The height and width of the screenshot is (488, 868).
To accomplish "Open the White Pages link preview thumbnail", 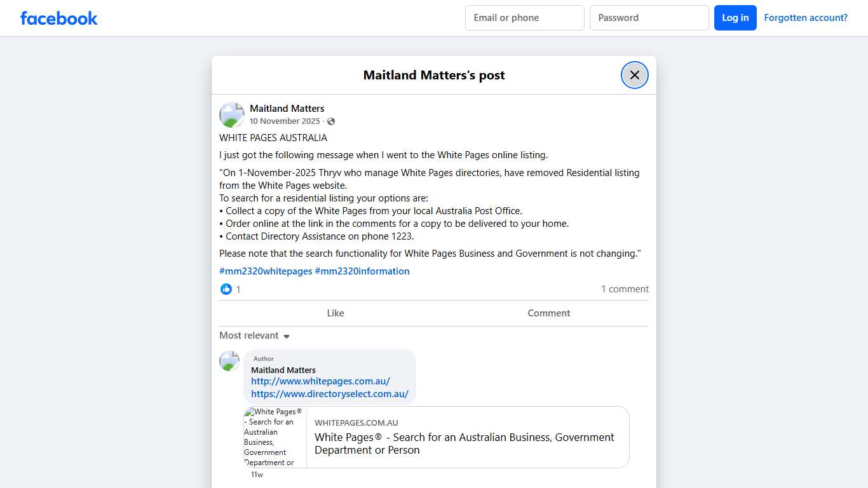I will tap(275, 437).
